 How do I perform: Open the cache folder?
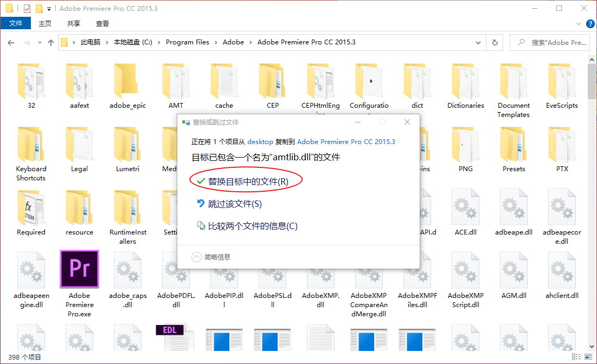click(224, 81)
